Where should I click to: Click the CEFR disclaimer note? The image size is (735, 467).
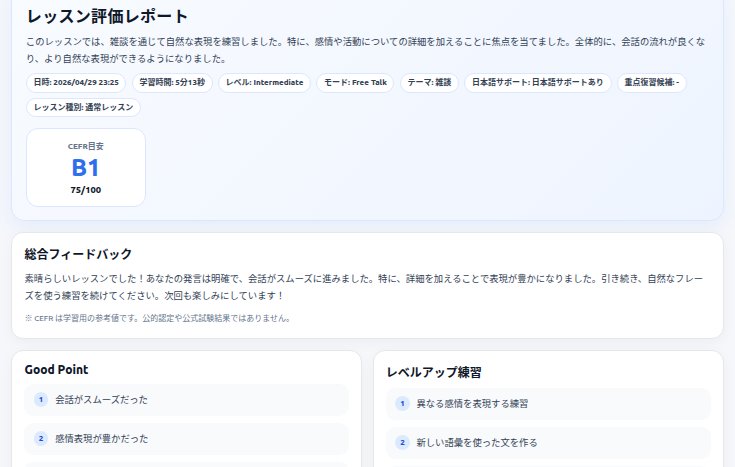coord(158,318)
